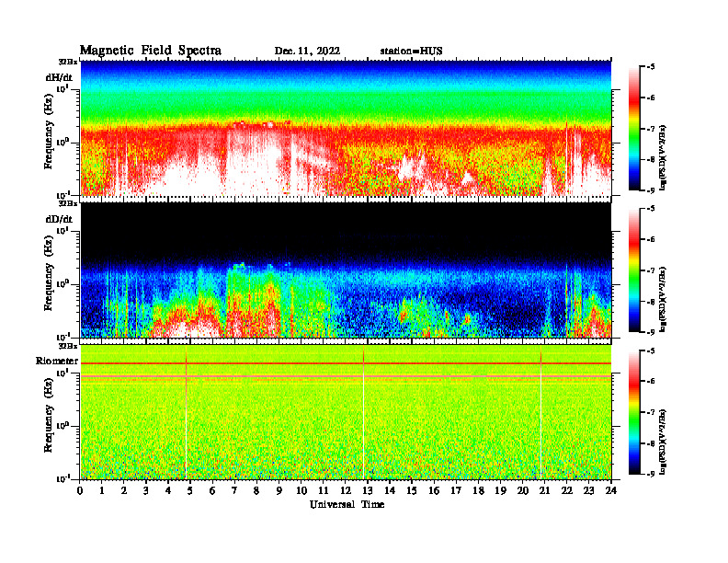The width and height of the screenshot is (728, 563).
Task: Click the hour '9' tick label
Action: [x=279, y=491]
